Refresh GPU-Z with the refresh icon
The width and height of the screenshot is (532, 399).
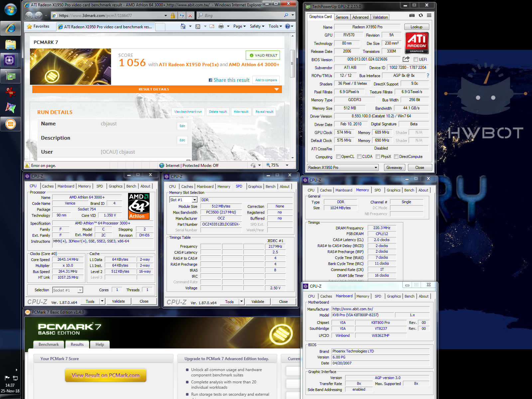pyautogui.click(x=421, y=15)
